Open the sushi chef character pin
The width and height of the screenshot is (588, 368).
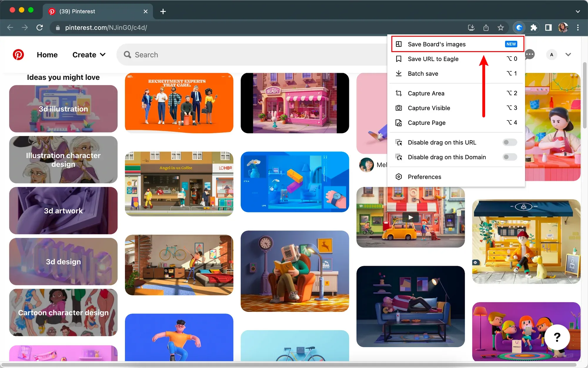[553, 127]
